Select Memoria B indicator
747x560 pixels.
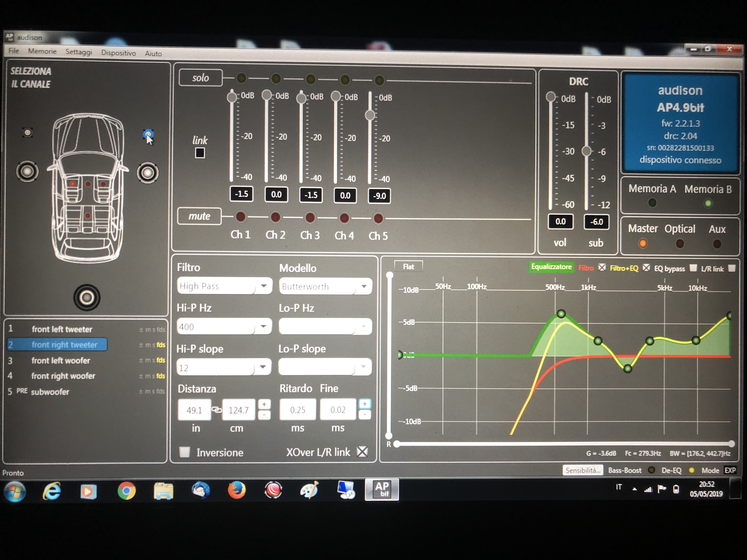coord(708,203)
